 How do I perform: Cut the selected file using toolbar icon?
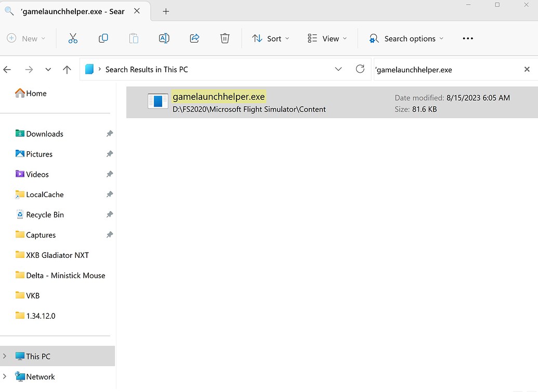[73, 38]
